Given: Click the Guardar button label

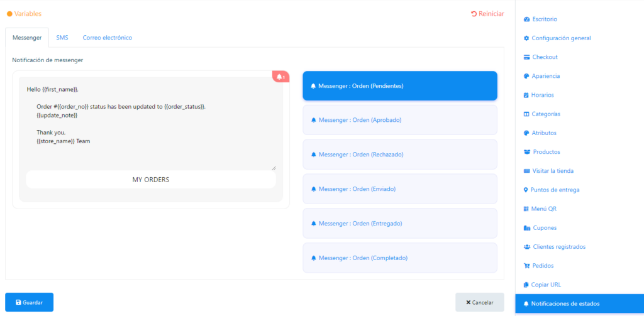Looking at the screenshot, I should pos(33,302).
